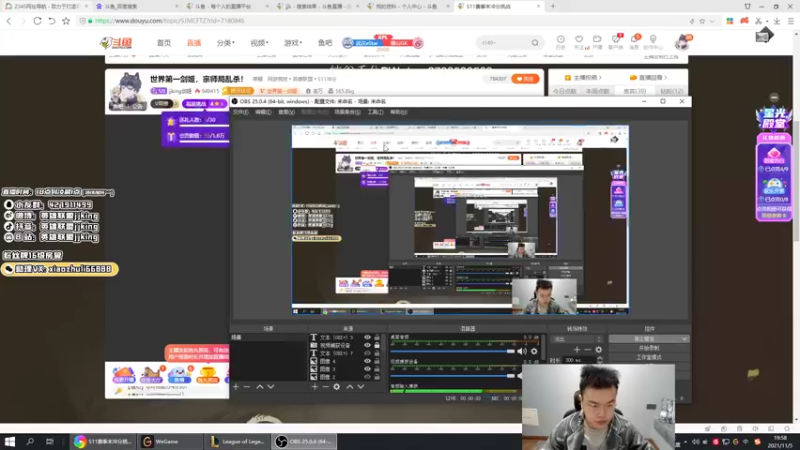Image resolution: width=800 pixels, height=450 pixels.
Task: Expand the 停止推流 button dropdown arrow
Action: tap(684, 339)
